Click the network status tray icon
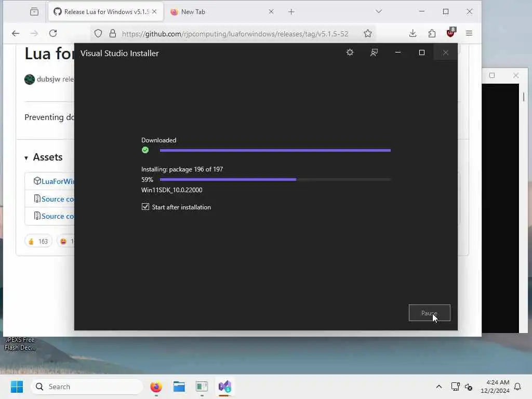 pos(455,387)
